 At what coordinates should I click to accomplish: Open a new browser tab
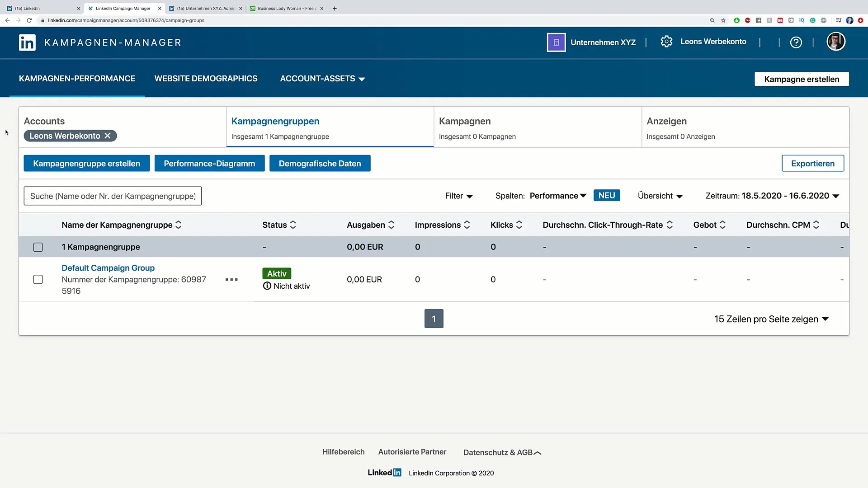click(335, 8)
